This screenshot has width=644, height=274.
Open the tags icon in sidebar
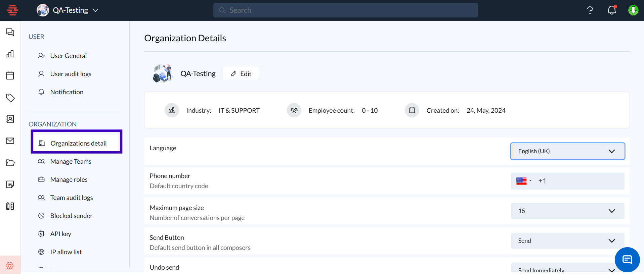(10, 98)
